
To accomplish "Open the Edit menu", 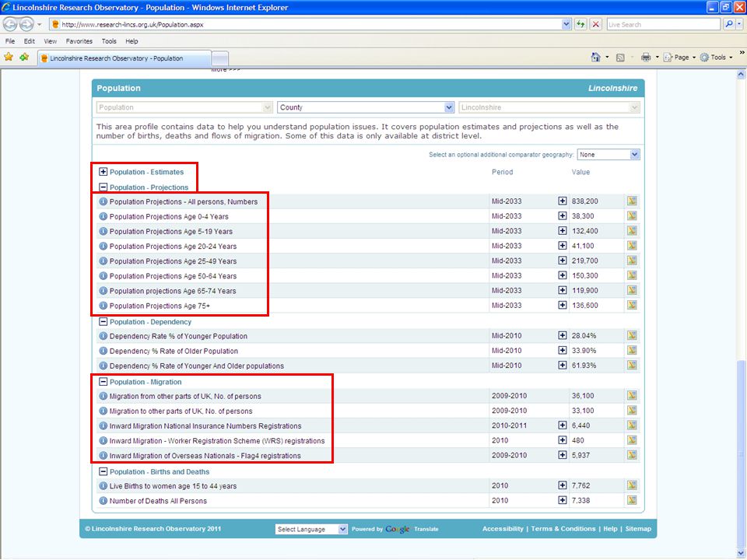I will pyautogui.click(x=30, y=41).
